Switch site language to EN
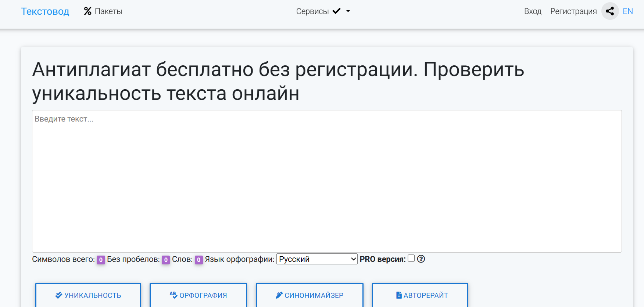Image resolution: width=644 pixels, height=307 pixels. coord(628,11)
